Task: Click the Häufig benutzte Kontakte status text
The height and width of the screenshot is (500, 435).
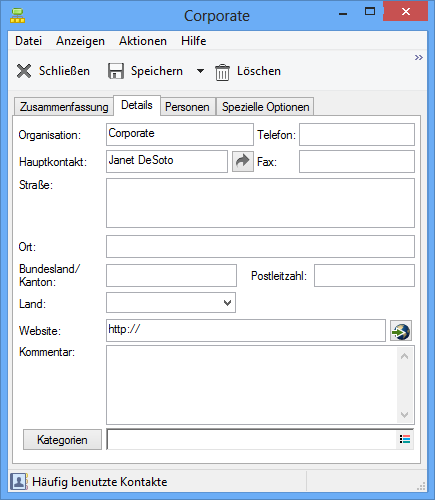Action: [100, 482]
